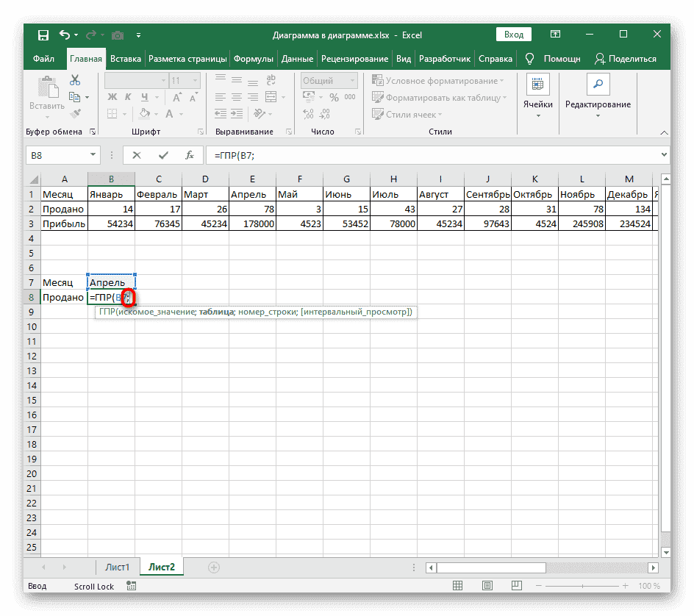Switch to the Лист1 sheet tab
The image size is (694, 616).
click(x=117, y=567)
